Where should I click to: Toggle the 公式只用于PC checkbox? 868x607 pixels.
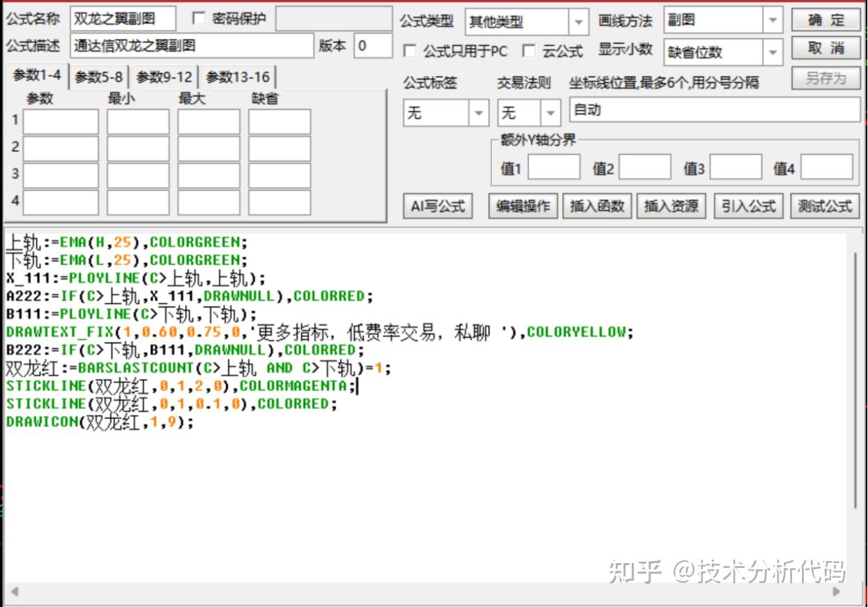point(410,51)
